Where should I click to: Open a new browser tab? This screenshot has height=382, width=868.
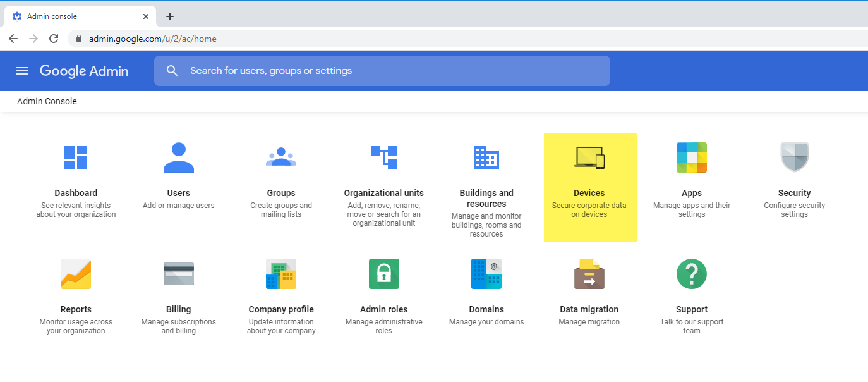tap(169, 16)
